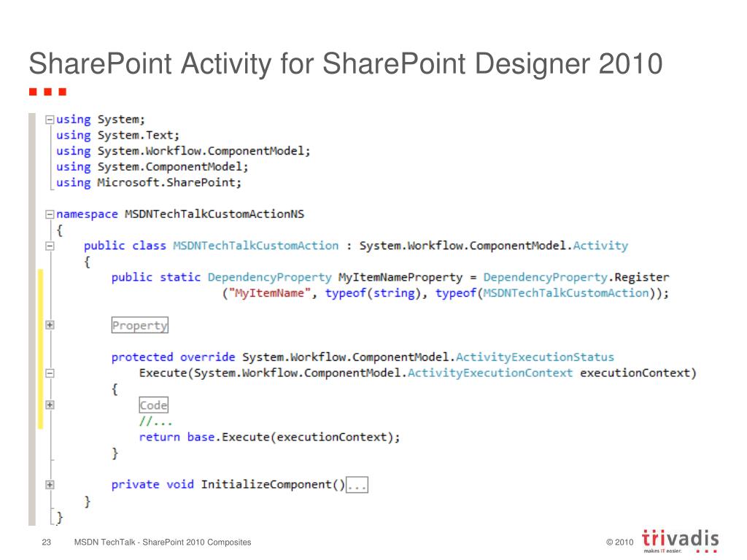Image resolution: width=747 pixels, height=560 pixels.
Task: Click DependencyProperty.Register call
Action: (x=576, y=277)
